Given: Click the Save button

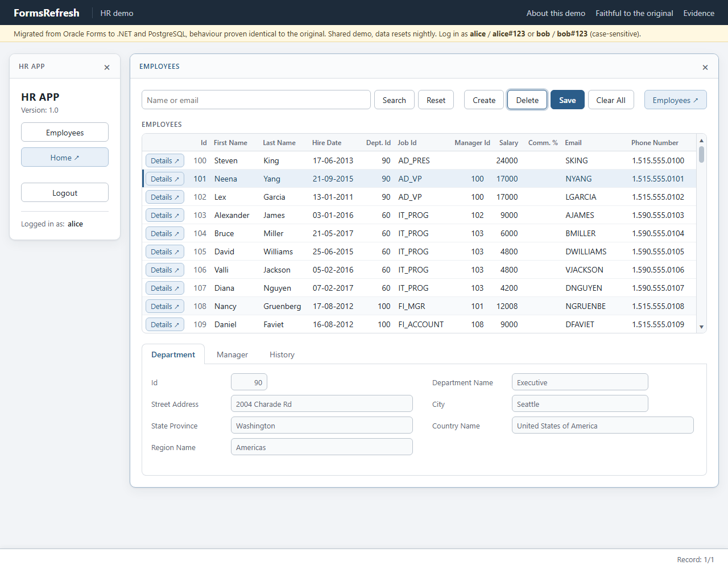Looking at the screenshot, I should 568,100.
